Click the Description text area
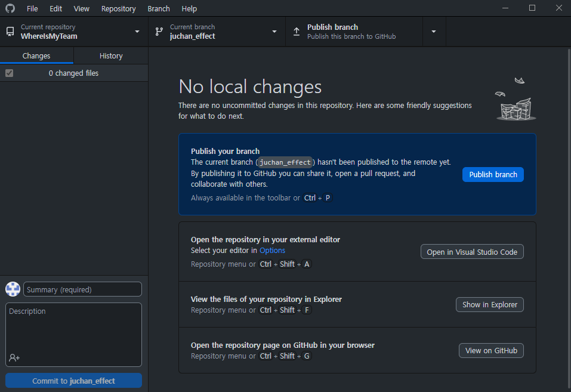The height and width of the screenshot is (392, 571). point(73,335)
